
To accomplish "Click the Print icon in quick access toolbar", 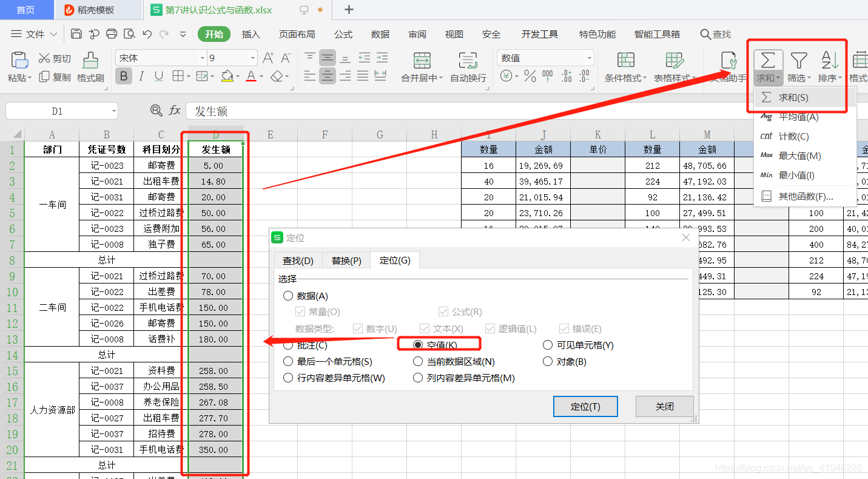I will (x=112, y=34).
